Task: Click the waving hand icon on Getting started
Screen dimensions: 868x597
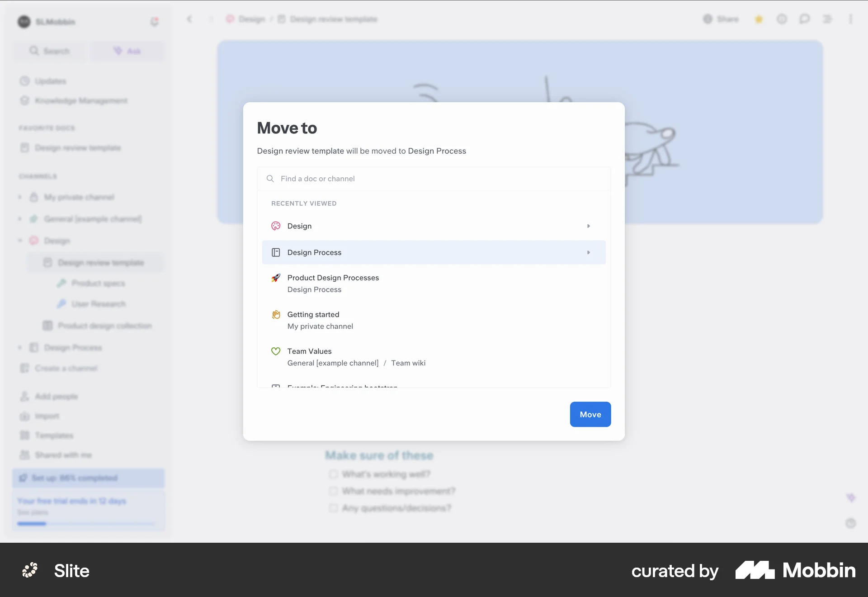Action: (x=276, y=315)
